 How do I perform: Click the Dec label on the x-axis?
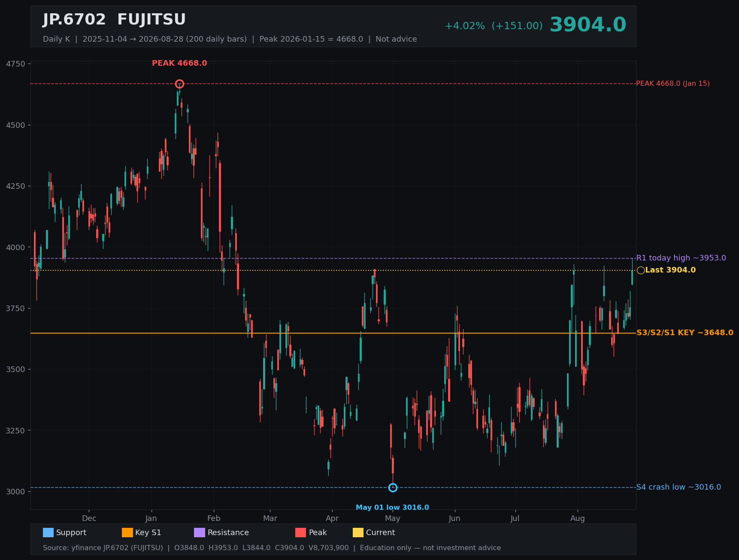89,518
